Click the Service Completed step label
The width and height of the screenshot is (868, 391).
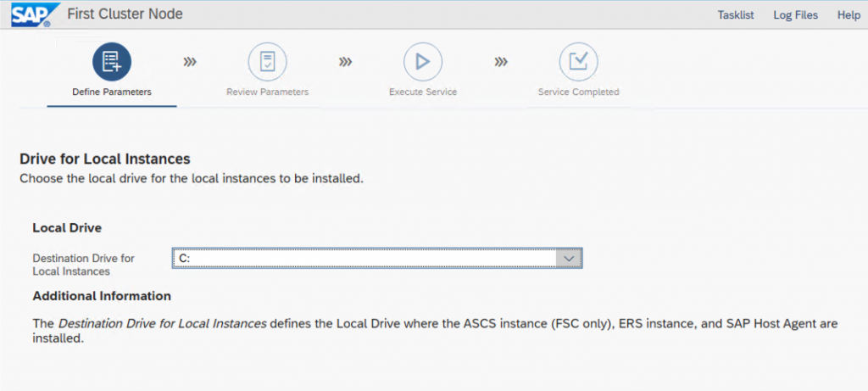pyautogui.click(x=578, y=92)
